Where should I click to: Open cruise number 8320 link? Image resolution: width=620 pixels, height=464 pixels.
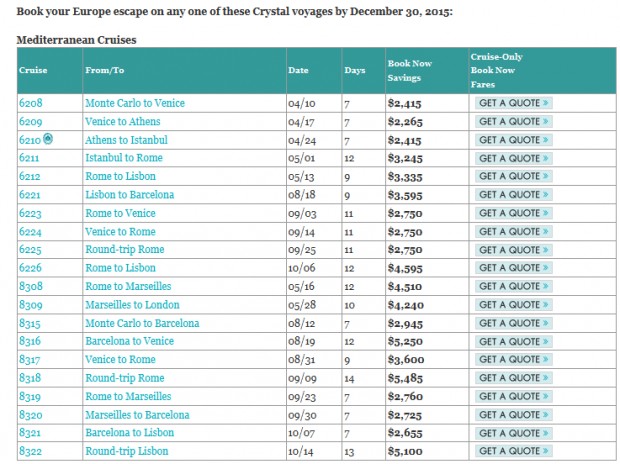coord(31,415)
